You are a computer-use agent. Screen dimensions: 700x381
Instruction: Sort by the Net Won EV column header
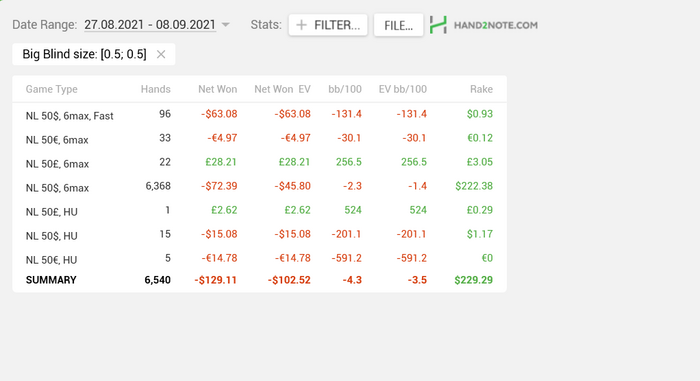[x=282, y=89]
